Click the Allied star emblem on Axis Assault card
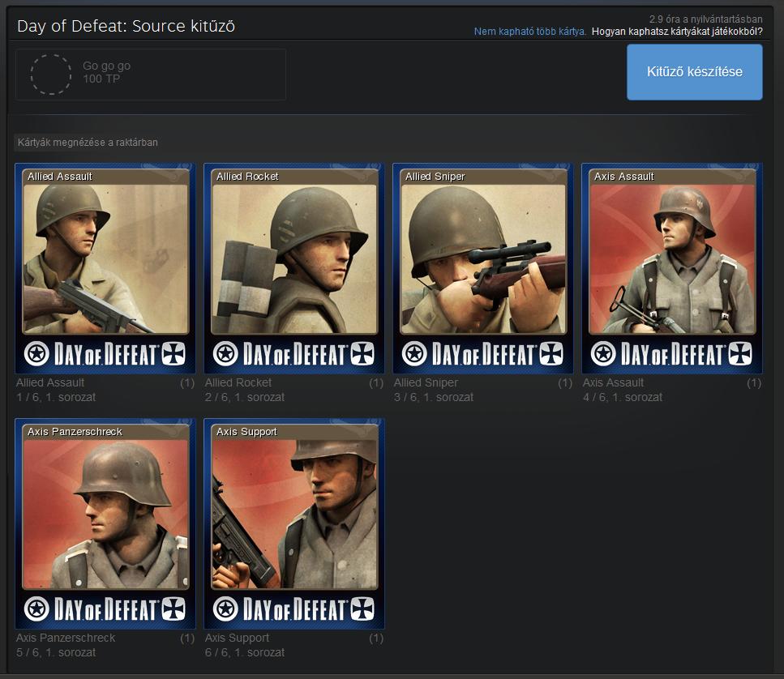 click(603, 354)
